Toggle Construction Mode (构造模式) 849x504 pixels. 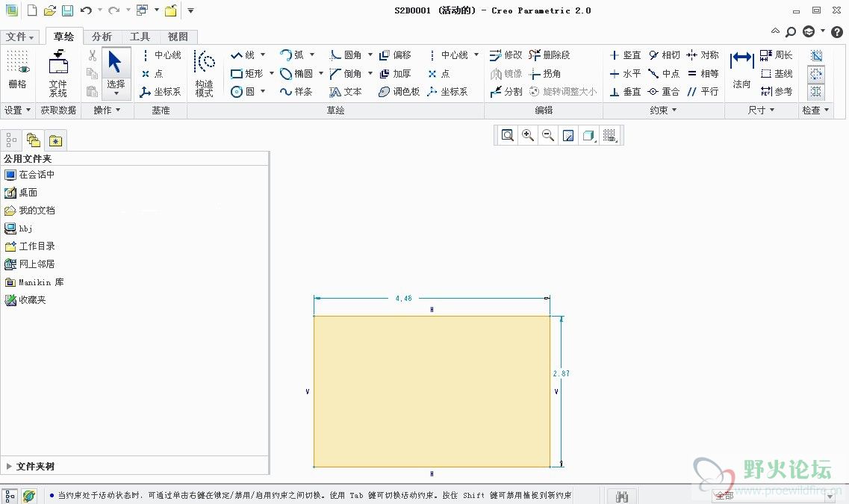click(x=204, y=73)
